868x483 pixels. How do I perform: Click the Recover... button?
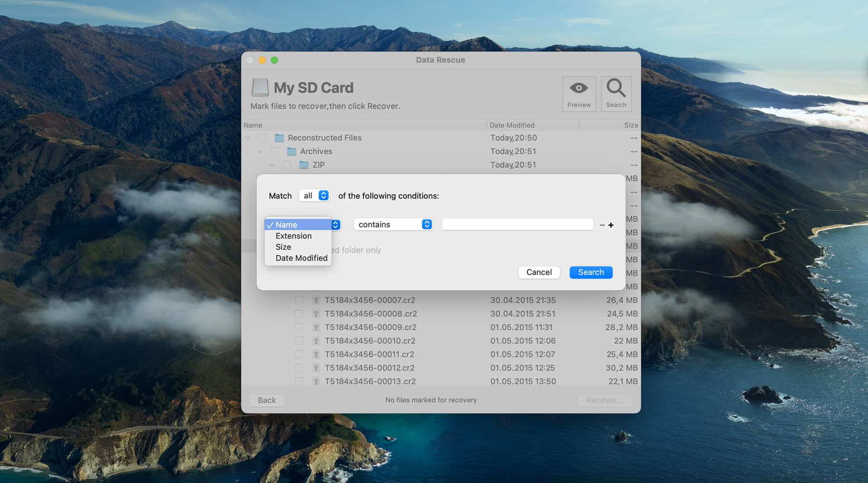(x=605, y=400)
